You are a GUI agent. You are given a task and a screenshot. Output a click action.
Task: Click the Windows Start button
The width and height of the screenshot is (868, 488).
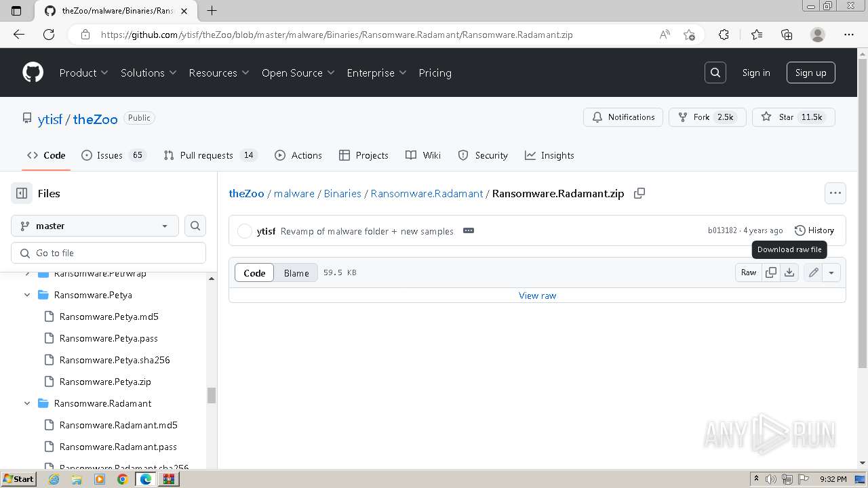point(18,479)
